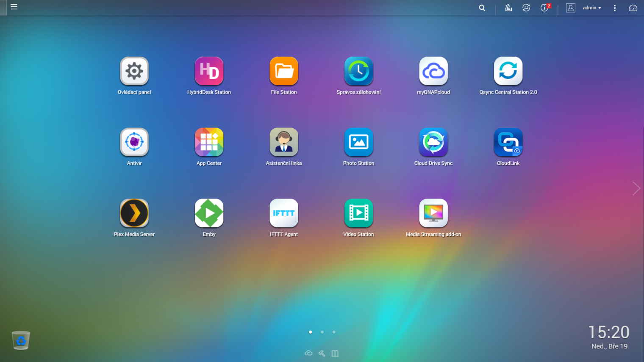Open Cloud Drive Sync

tap(433, 142)
